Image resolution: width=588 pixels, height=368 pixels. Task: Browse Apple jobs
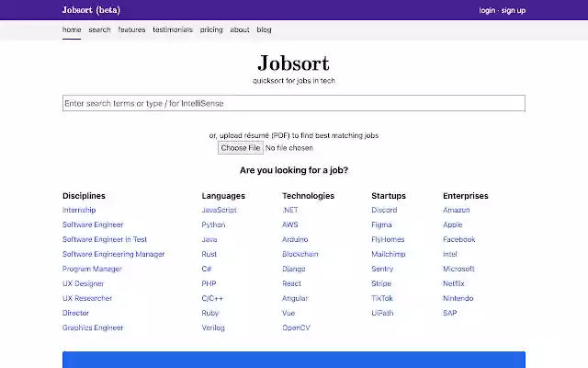(x=453, y=224)
